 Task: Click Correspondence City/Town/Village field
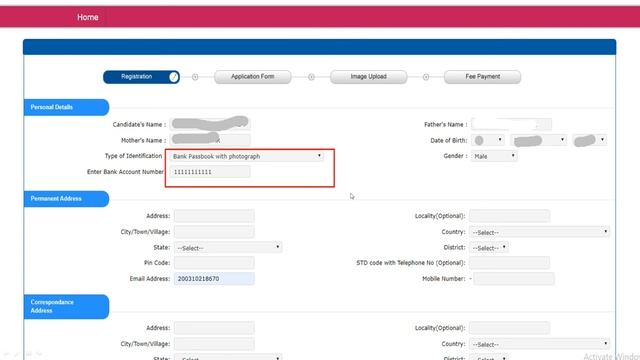point(214,344)
